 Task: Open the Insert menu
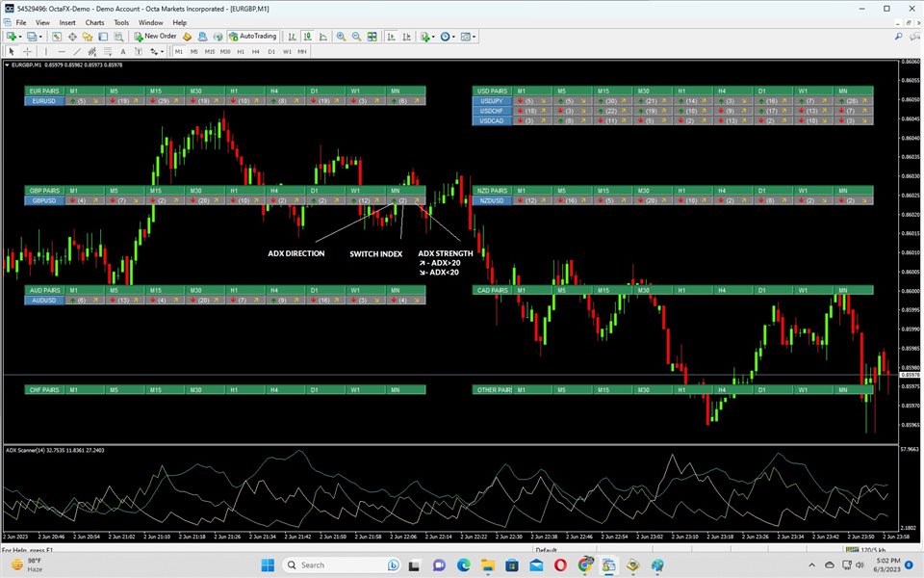(67, 22)
